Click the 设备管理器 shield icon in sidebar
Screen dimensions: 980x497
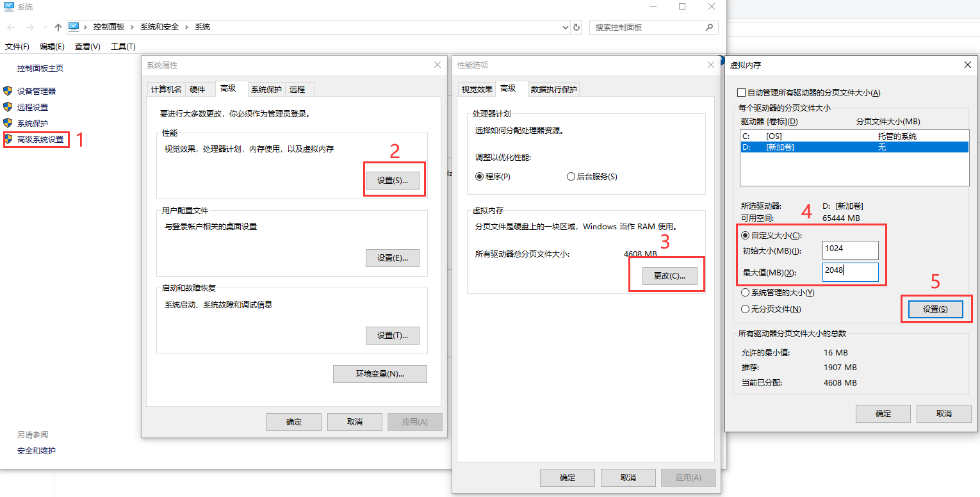[8, 90]
